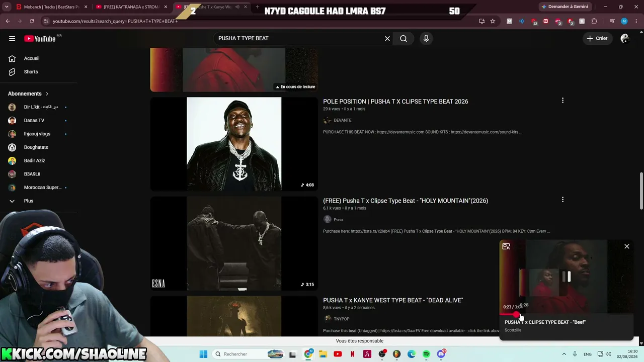The width and height of the screenshot is (644, 362).
Task: Open options for the HOLY MOUNTAIN video
Action: 562,200
